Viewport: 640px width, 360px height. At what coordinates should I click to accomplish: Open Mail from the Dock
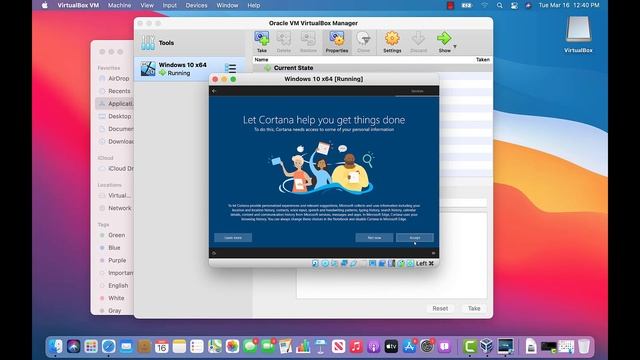coord(127,347)
